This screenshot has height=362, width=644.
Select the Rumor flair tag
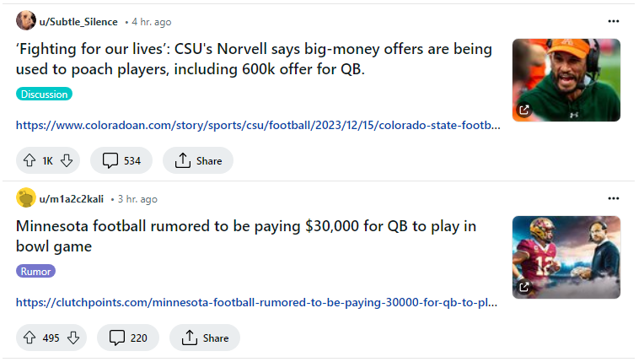point(35,272)
